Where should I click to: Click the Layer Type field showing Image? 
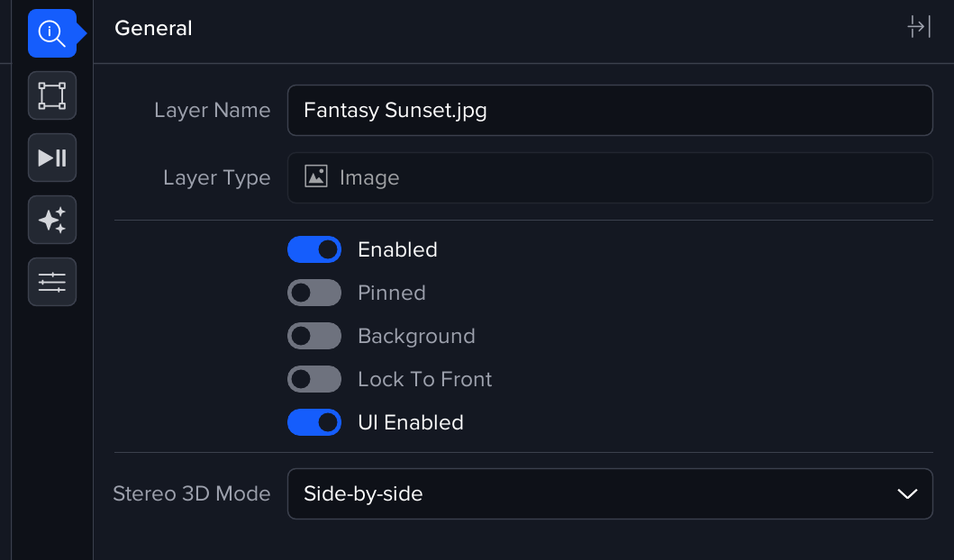pos(609,177)
